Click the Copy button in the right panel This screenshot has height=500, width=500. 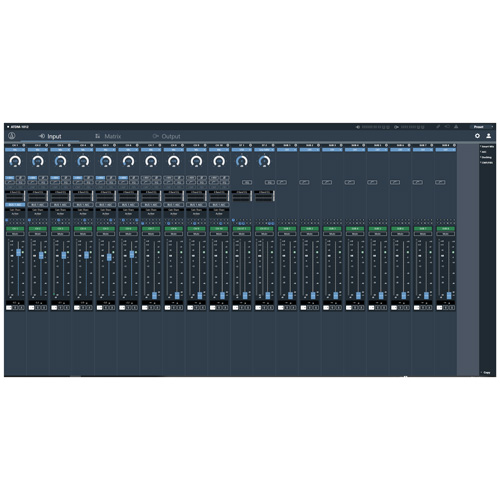click(486, 372)
